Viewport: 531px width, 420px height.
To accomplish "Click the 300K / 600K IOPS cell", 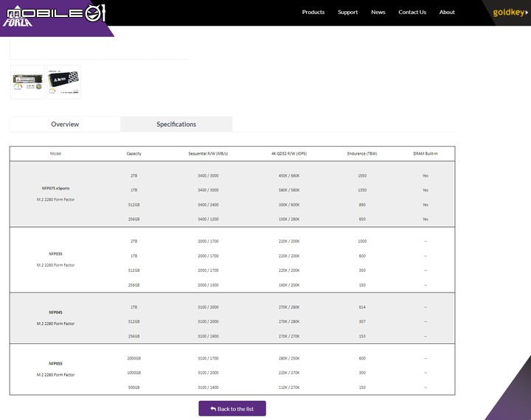I will tap(289, 205).
